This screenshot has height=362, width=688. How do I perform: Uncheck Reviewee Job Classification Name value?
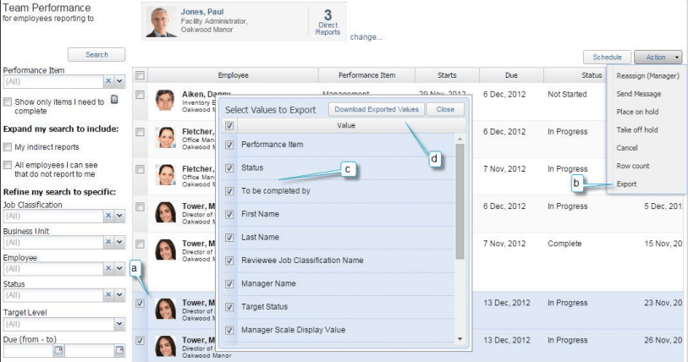tap(229, 261)
